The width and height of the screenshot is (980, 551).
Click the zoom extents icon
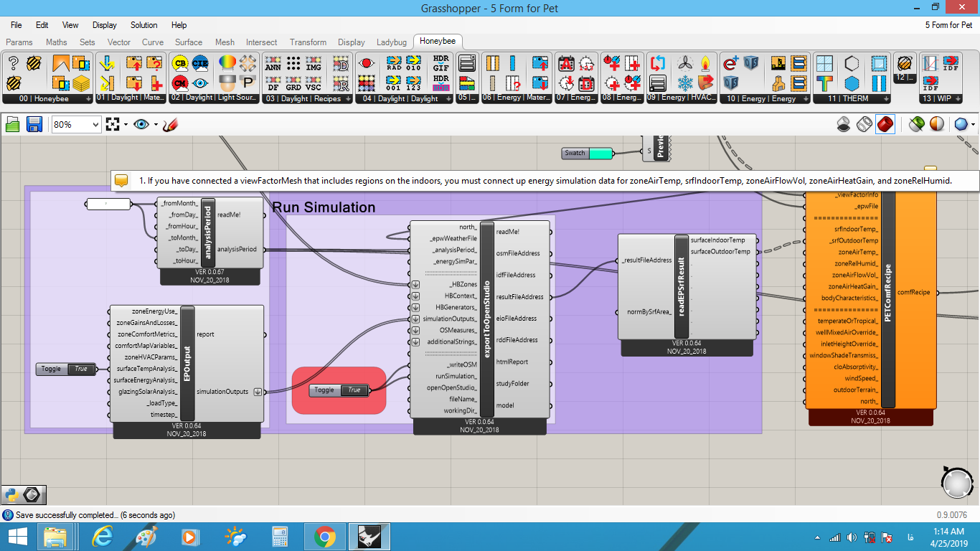pos(112,124)
